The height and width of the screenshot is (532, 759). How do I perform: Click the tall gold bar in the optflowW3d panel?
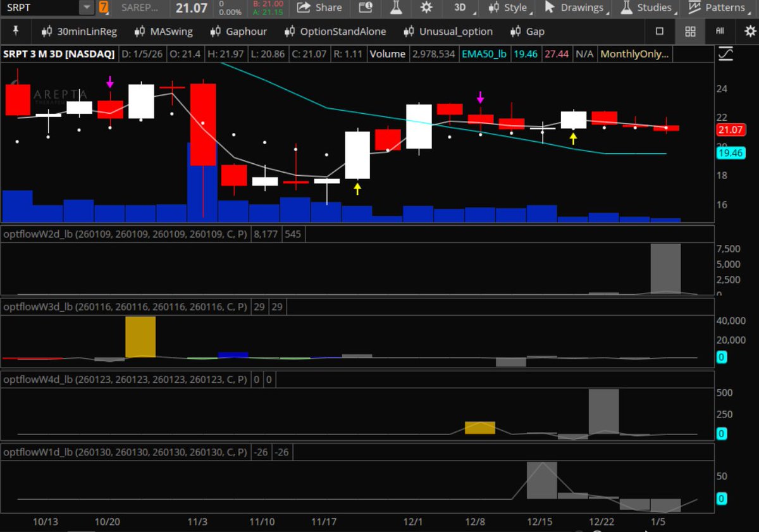(140, 337)
